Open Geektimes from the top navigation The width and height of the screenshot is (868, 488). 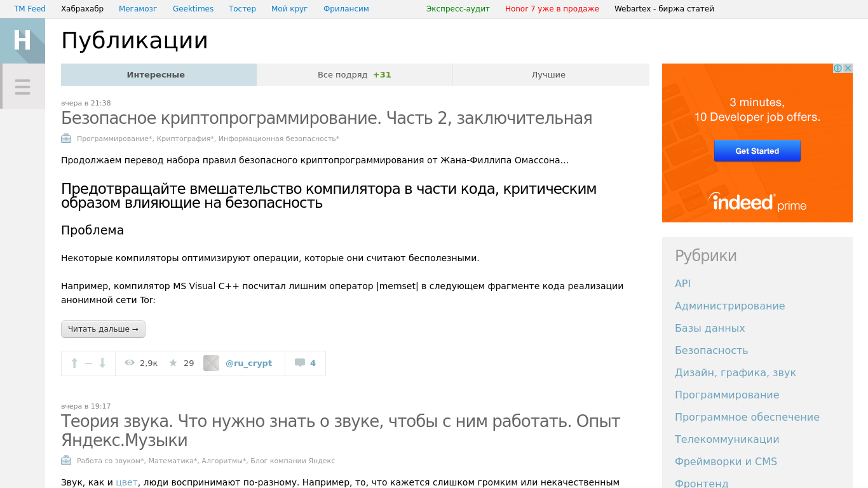[193, 8]
